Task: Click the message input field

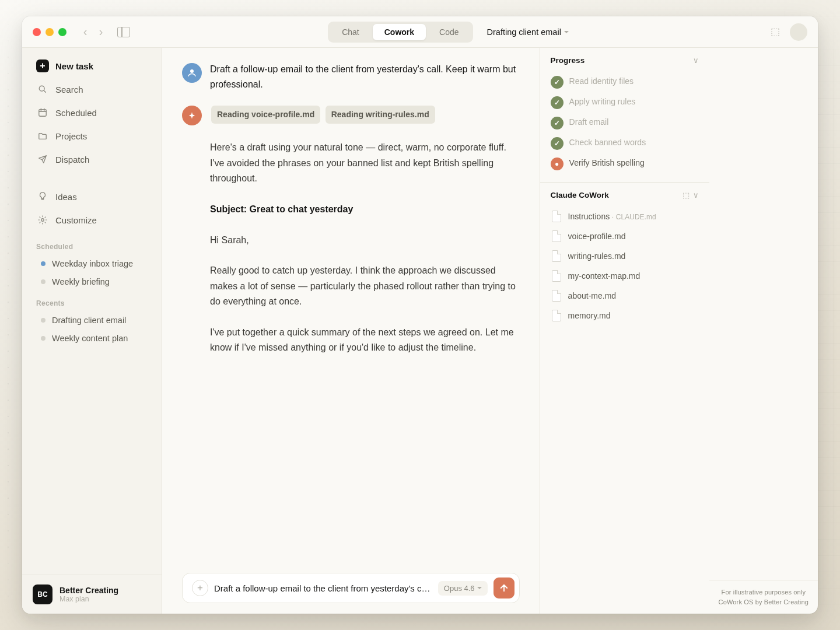Action: [x=323, y=588]
